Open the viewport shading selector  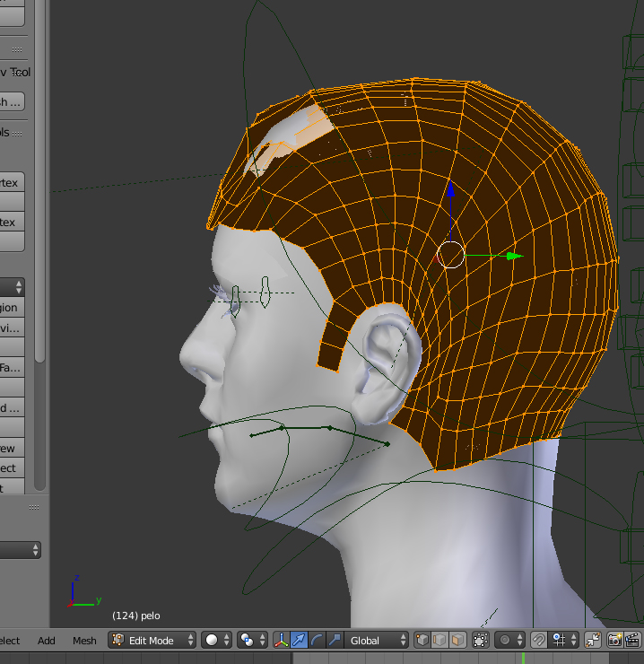pos(216,640)
